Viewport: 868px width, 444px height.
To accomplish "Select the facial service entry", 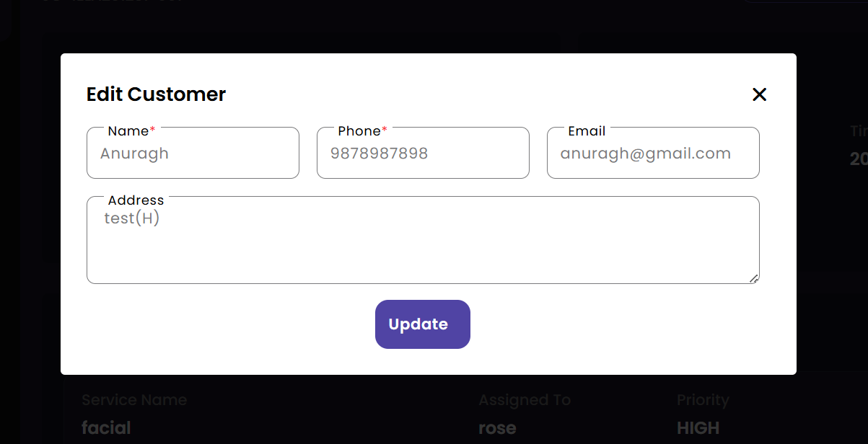I will coord(106,427).
